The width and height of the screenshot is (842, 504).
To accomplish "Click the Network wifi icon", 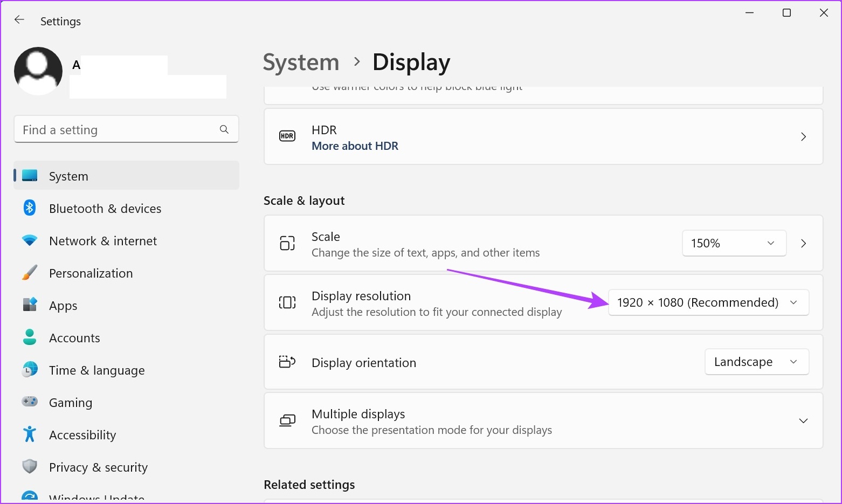I will [30, 240].
